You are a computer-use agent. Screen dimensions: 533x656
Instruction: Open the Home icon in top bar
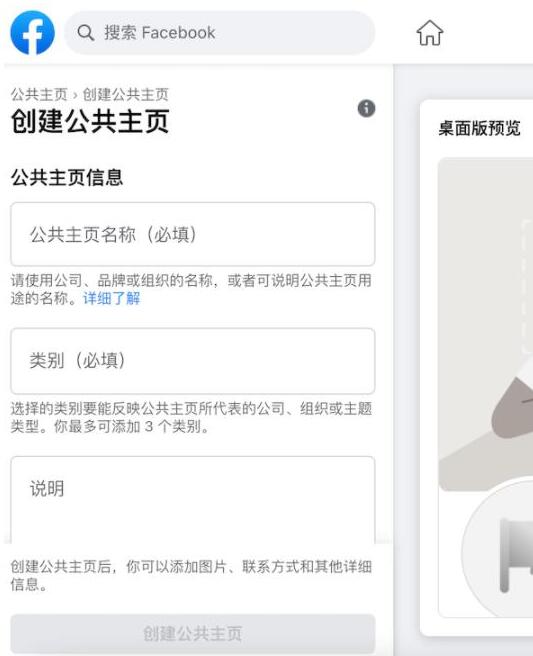(430, 33)
